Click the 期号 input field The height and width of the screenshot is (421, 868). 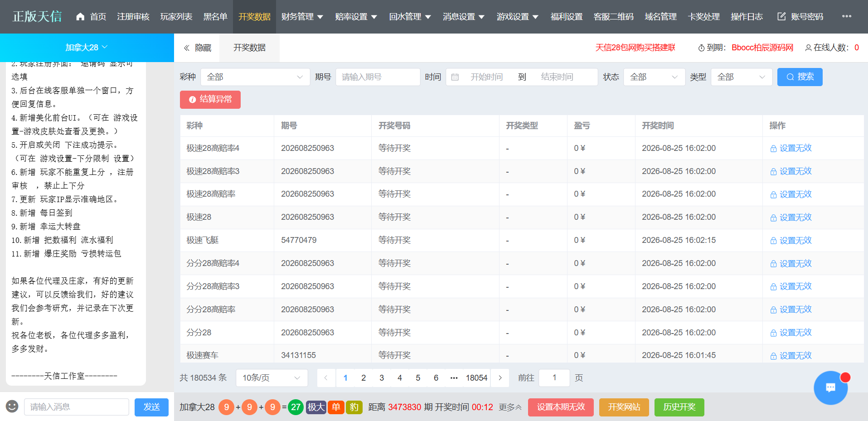tap(378, 77)
